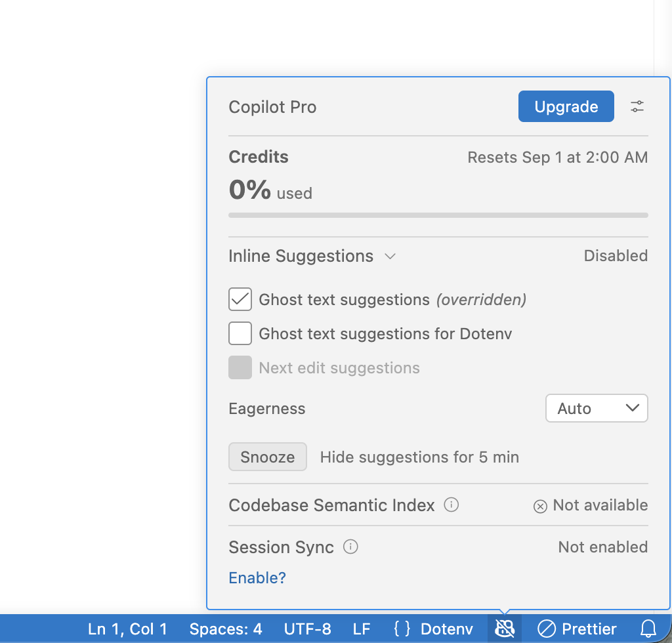
Task: Open Copilot settings sliders icon
Action: (x=637, y=106)
